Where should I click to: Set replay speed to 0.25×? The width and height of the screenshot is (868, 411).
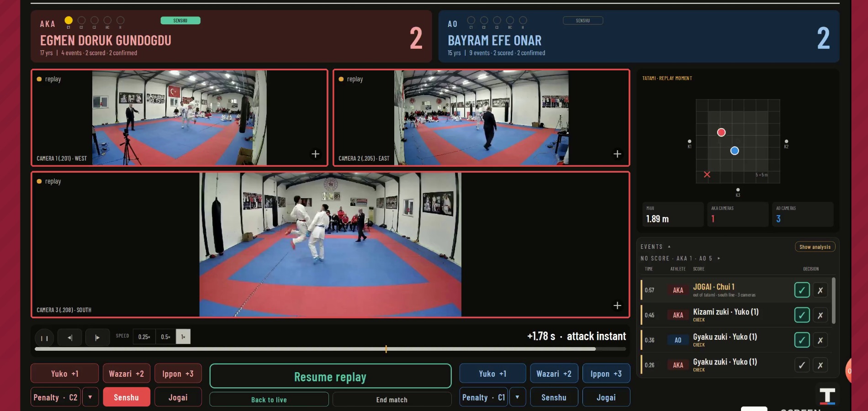[144, 337]
